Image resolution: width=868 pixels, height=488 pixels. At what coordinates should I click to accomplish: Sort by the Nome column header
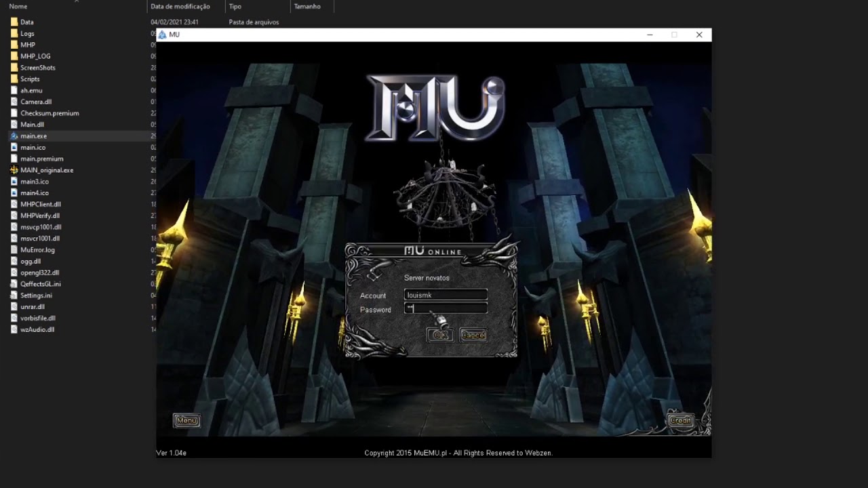tap(18, 6)
